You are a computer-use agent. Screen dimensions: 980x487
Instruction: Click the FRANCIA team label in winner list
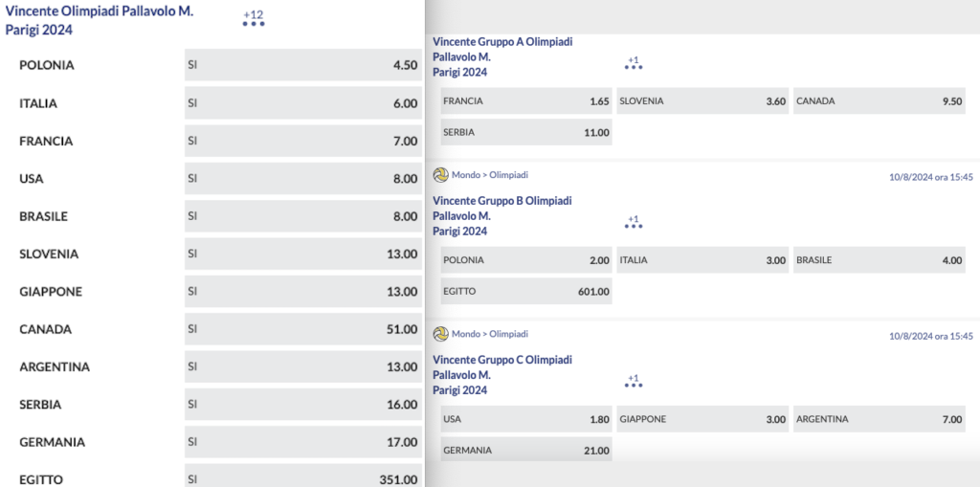(x=46, y=141)
